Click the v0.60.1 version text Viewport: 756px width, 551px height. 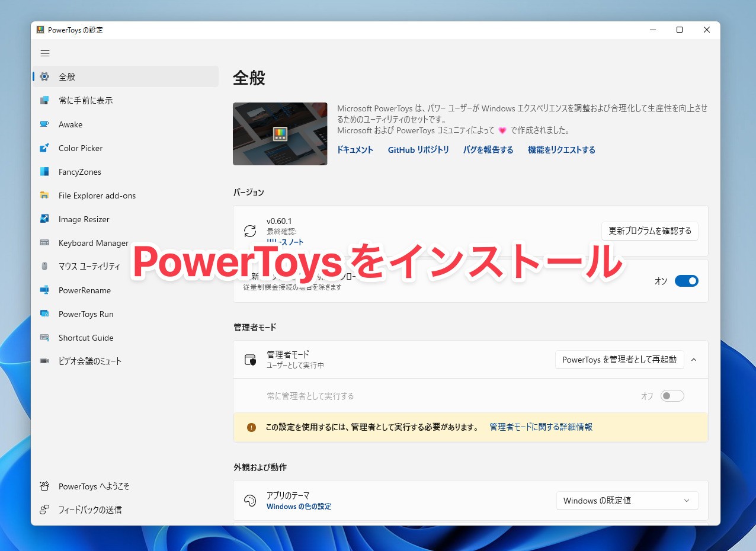point(279,222)
